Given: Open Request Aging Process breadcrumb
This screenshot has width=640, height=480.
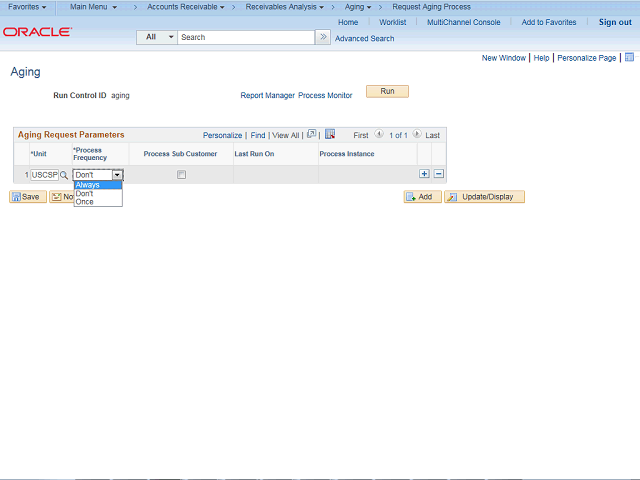Looking at the screenshot, I should click(431, 7).
